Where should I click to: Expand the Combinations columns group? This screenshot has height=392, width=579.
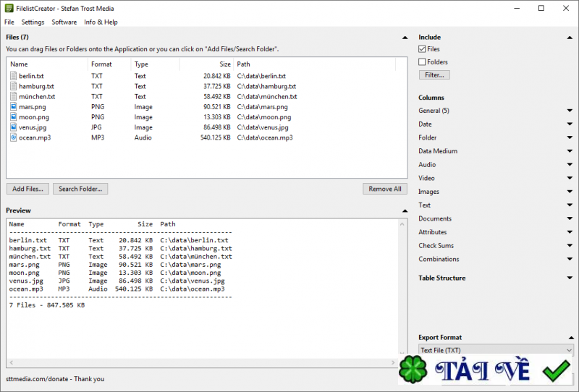[x=570, y=259]
